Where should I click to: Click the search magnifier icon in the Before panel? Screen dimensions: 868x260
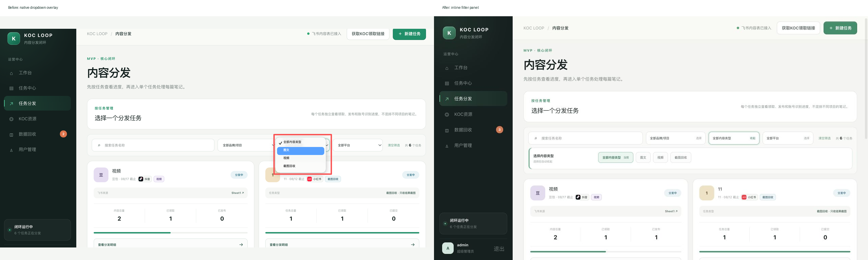click(99, 145)
